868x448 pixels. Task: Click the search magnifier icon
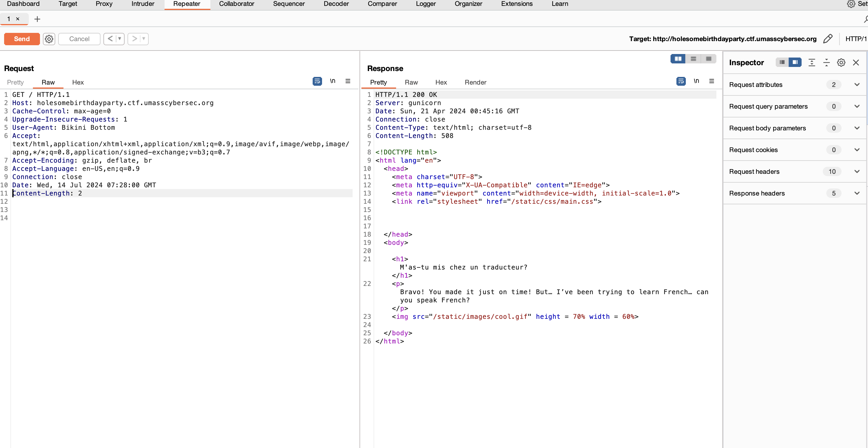(865, 19)
